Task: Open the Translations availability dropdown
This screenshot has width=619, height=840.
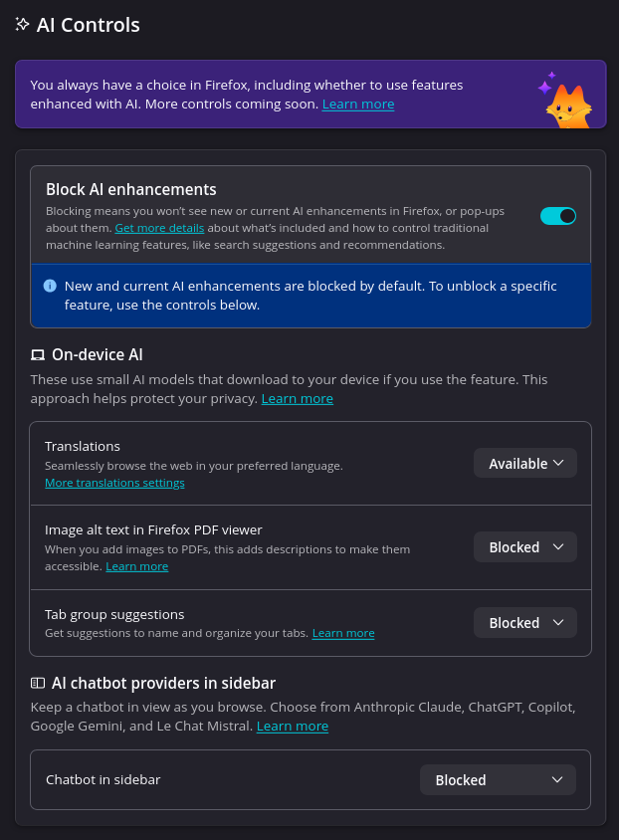Action: tap(525, 463)
